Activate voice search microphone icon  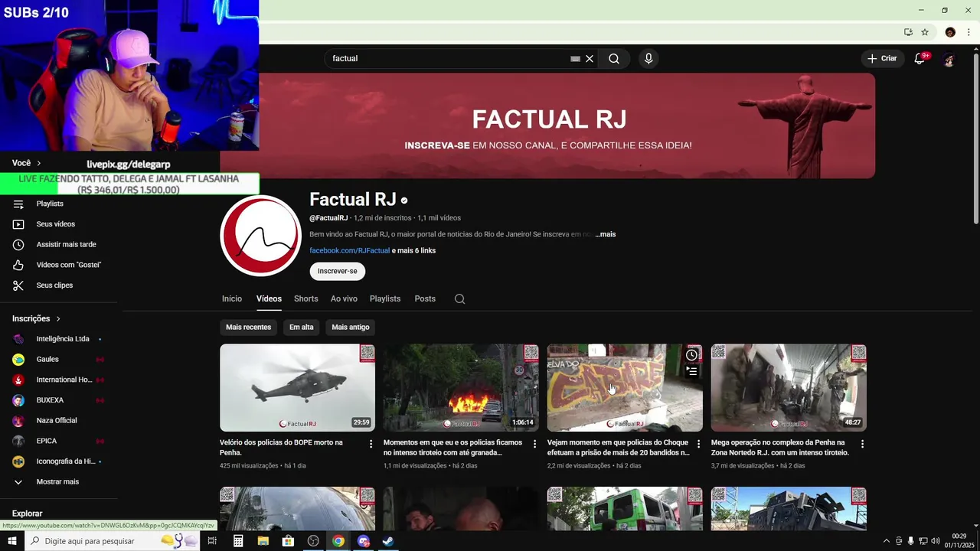[648, 59]
